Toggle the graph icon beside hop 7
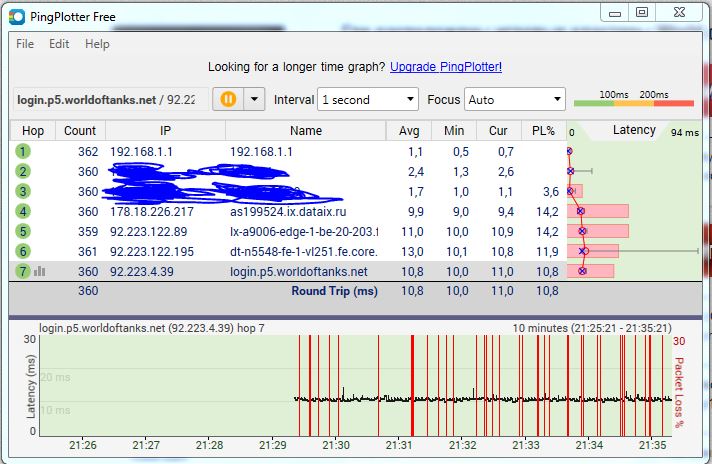712x464 pixels. (40, 271)
